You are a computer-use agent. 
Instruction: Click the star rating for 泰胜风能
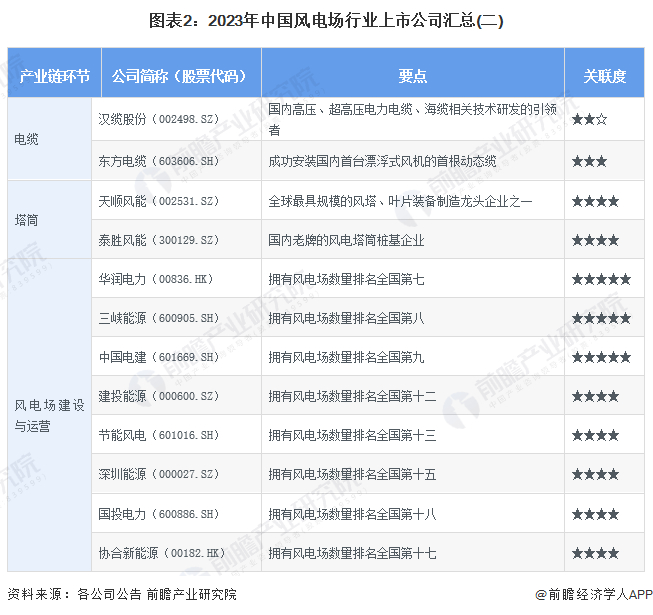coord(596,240)
